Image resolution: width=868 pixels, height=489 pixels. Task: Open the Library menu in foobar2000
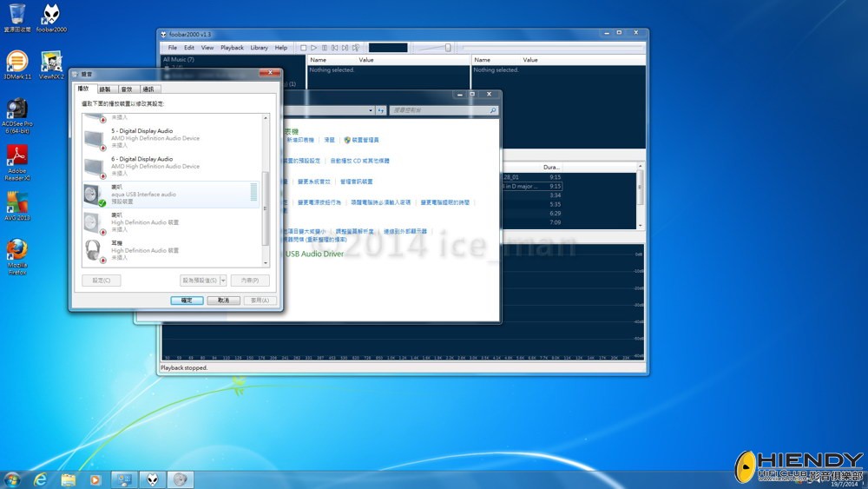point(259,48)
